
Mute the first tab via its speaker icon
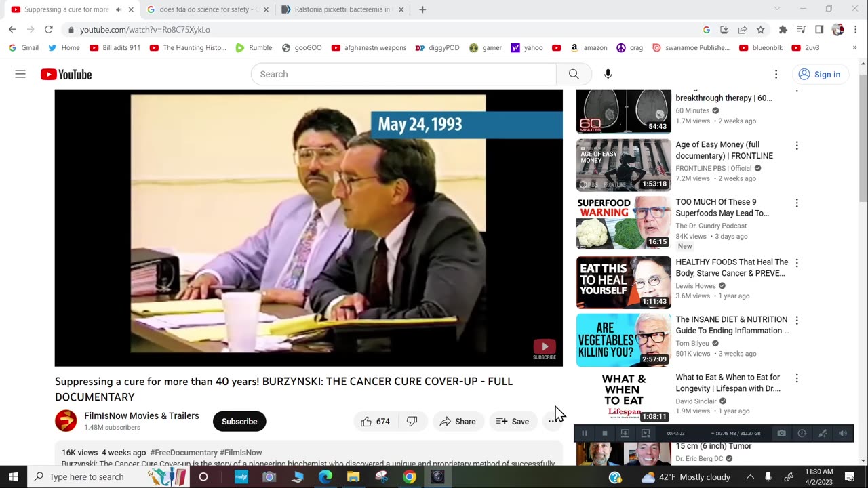point(119,9)
